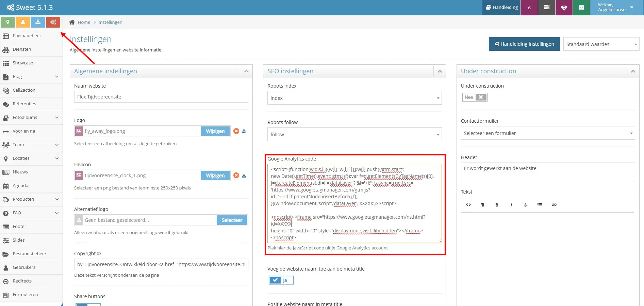Toggle website name in meta title Ja switch
The image size is (644, 306).
[x=281, y=280]
